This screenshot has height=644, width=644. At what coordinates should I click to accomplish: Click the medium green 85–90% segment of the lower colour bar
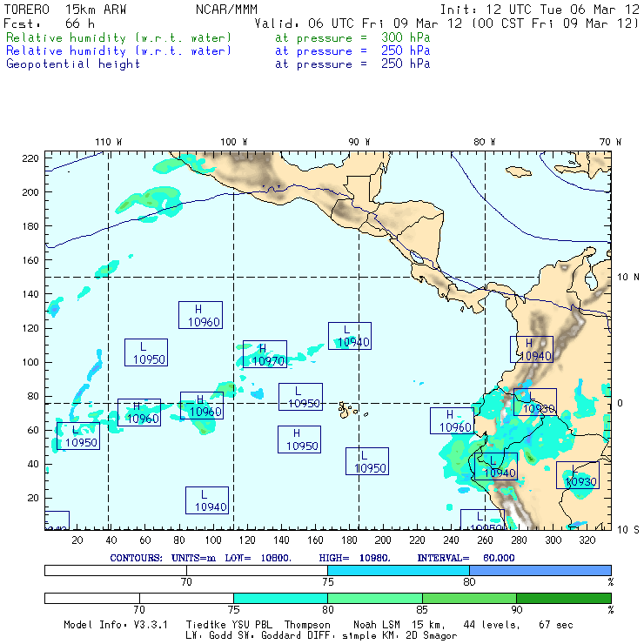[x=469, y=598]
